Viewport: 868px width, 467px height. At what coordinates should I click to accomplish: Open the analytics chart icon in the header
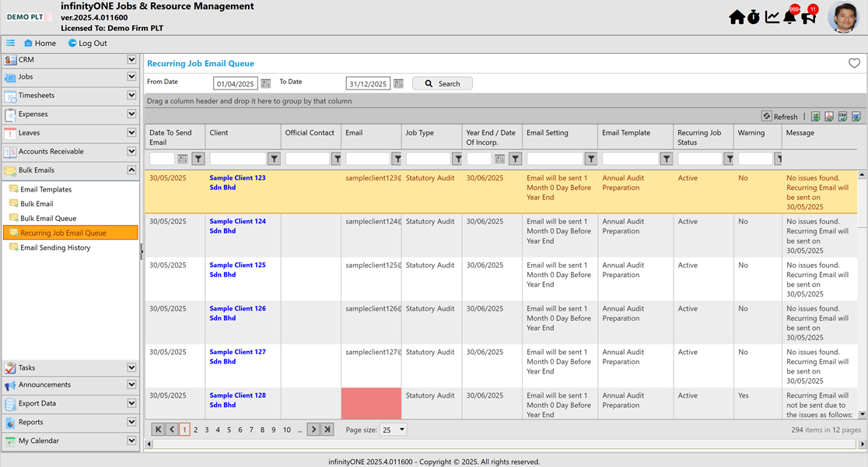coord(772,16)
